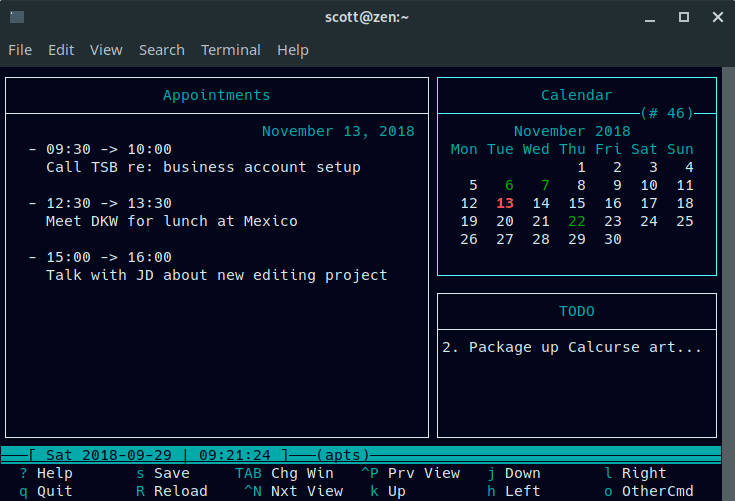This screenshot has height=501, width=735.
Task: Click the Save shortcut in status bar
Action: pos(171,473)
